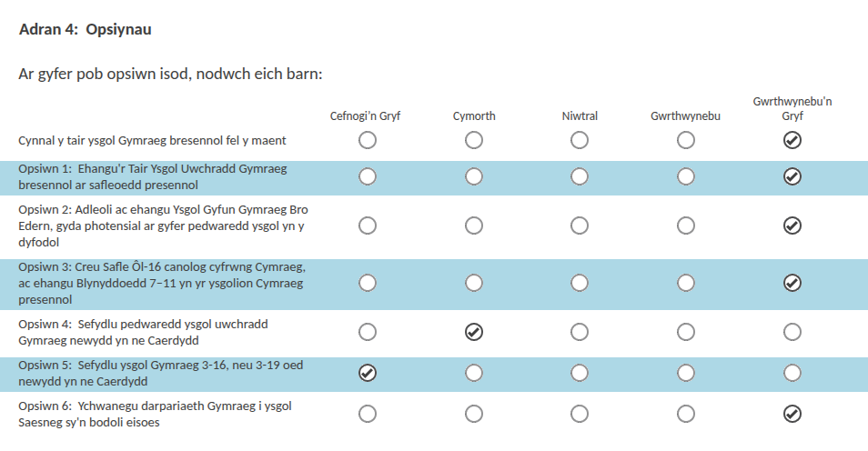The width and height of the screenshot is (868, 451).
Task: Click the checked Cefnogi'n Gryf for Opsiwn 5
Action: [x=368, y=373]
